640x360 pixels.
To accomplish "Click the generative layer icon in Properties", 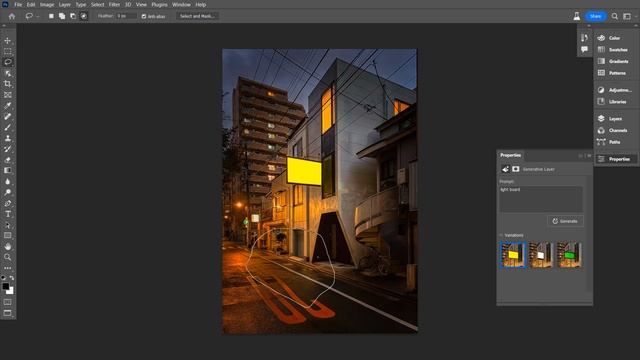I will pos(505,169).
